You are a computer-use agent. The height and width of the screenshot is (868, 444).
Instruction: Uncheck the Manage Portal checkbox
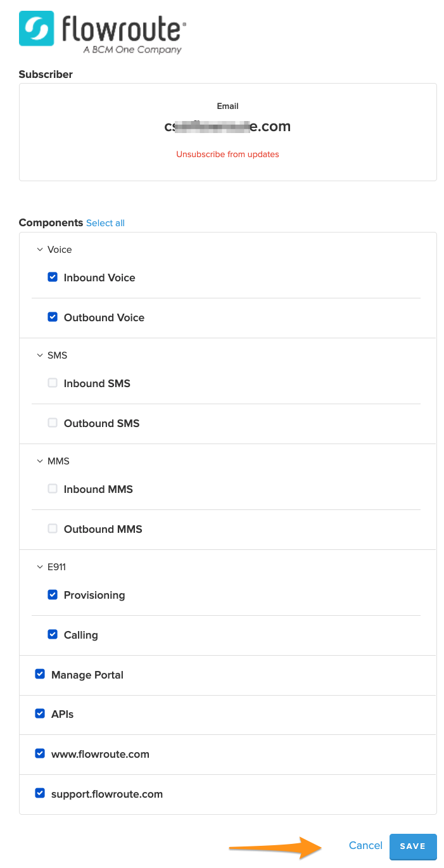coord(40,674)
